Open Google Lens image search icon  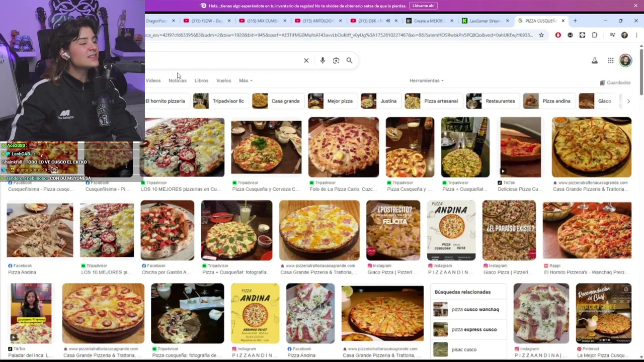[336, 60]
